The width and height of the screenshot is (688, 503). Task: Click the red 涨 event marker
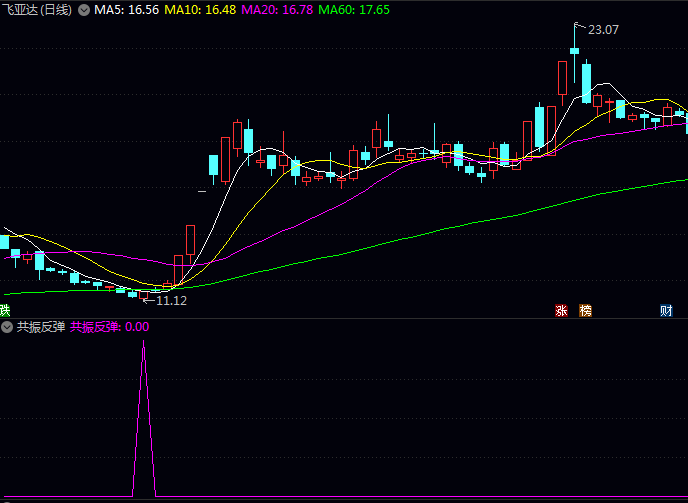pos(562,311)
